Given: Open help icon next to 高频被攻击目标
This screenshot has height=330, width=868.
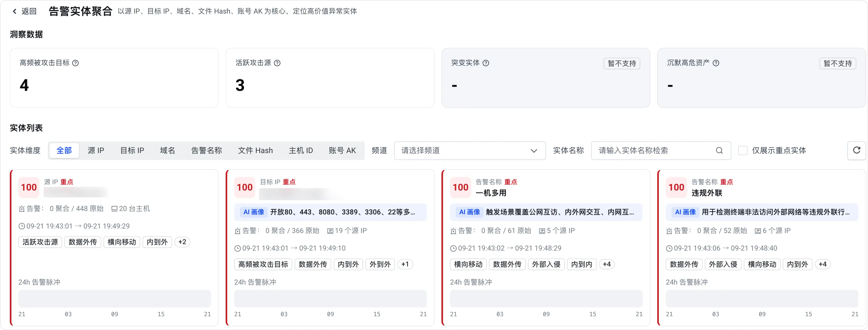Looking at the screenshot, I should (76, 63).
